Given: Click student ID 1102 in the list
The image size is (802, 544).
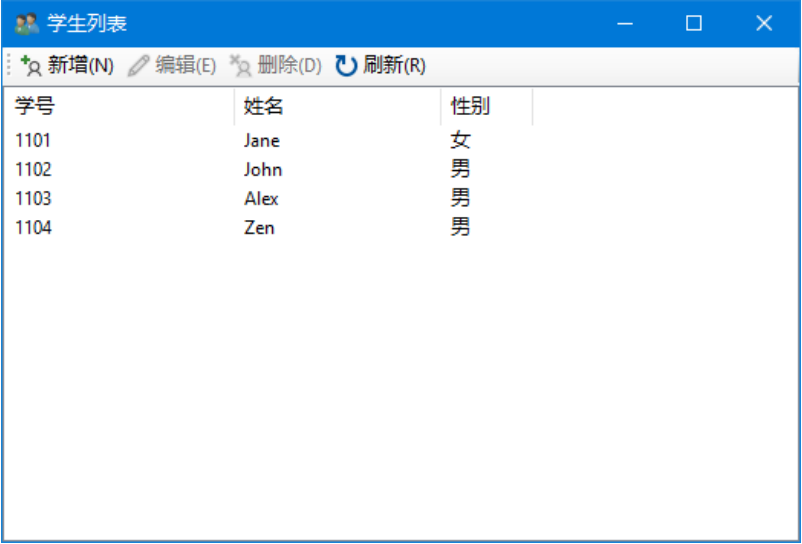Looking at the screenshot, I should [33, 170].
